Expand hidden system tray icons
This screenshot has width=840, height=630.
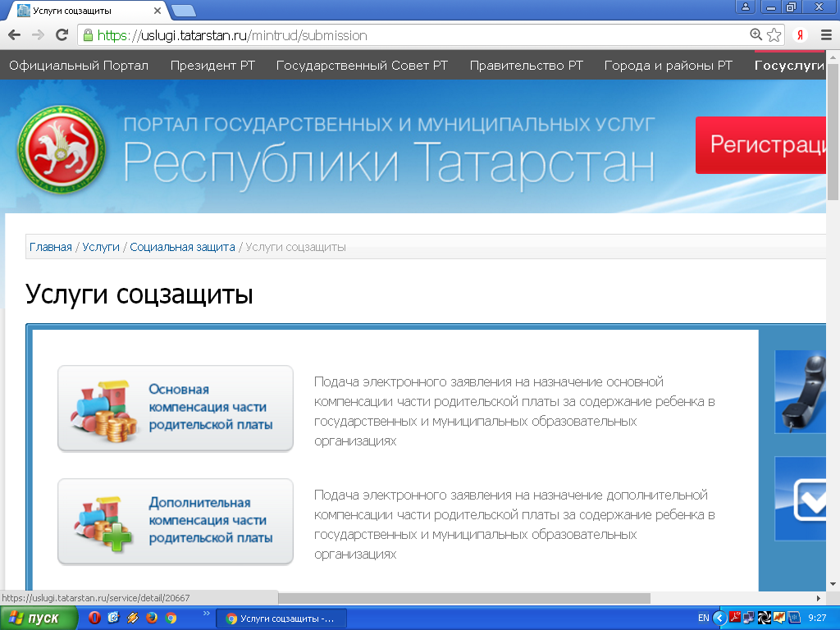(x=719, y=619)
